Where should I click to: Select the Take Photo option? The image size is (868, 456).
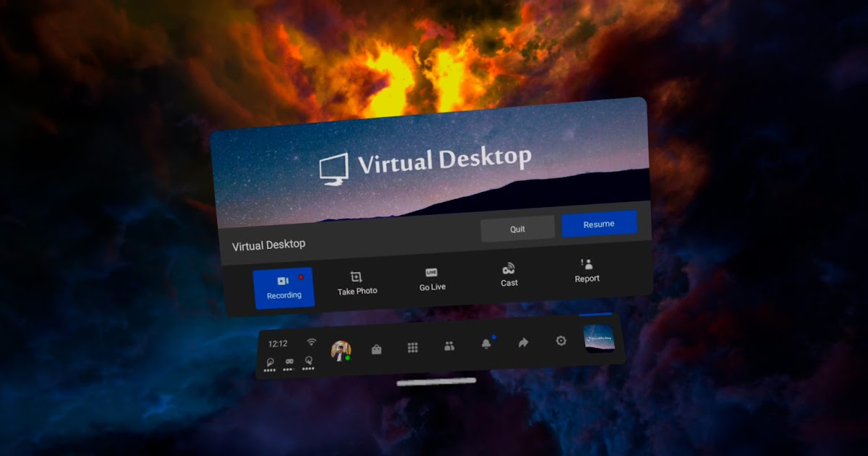click(x=357, y=284)
